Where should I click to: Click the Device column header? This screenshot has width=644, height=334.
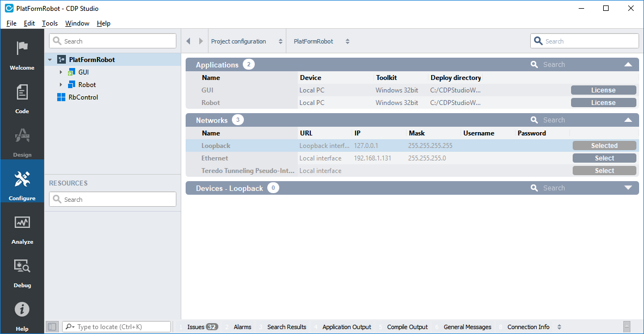pyautogui.click(x=310, y=78)
